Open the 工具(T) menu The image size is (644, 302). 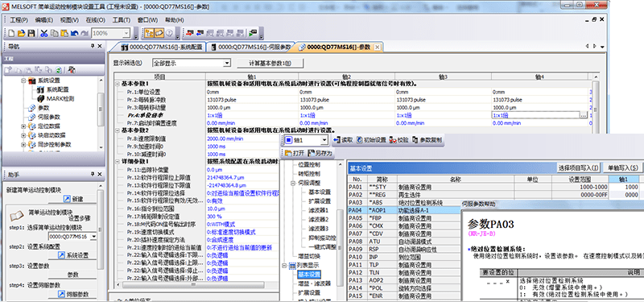point(122,20)
